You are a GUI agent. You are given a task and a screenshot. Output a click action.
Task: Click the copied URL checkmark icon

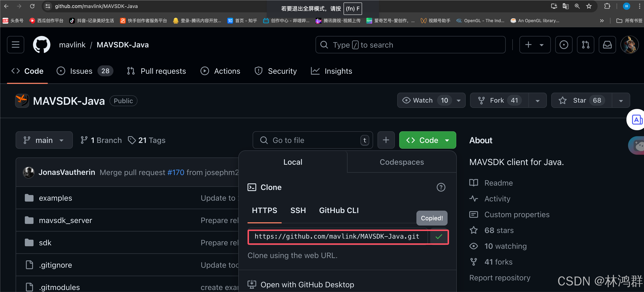coord(439,237)
